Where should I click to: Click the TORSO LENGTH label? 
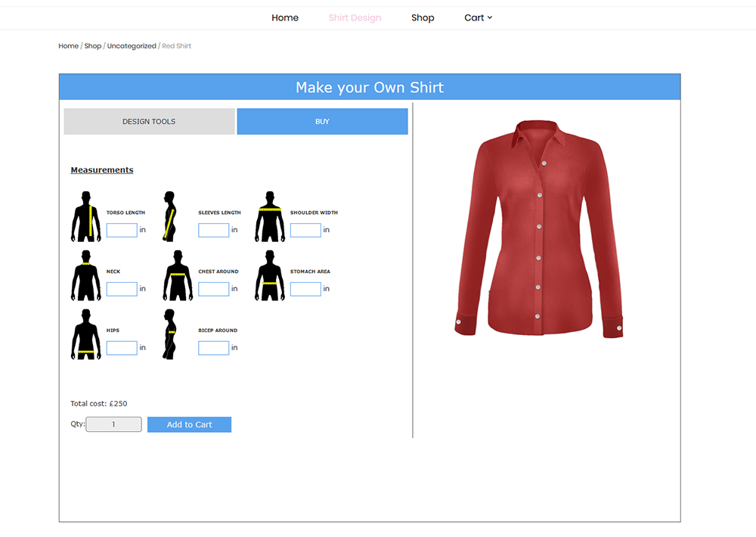click(125, 213)
